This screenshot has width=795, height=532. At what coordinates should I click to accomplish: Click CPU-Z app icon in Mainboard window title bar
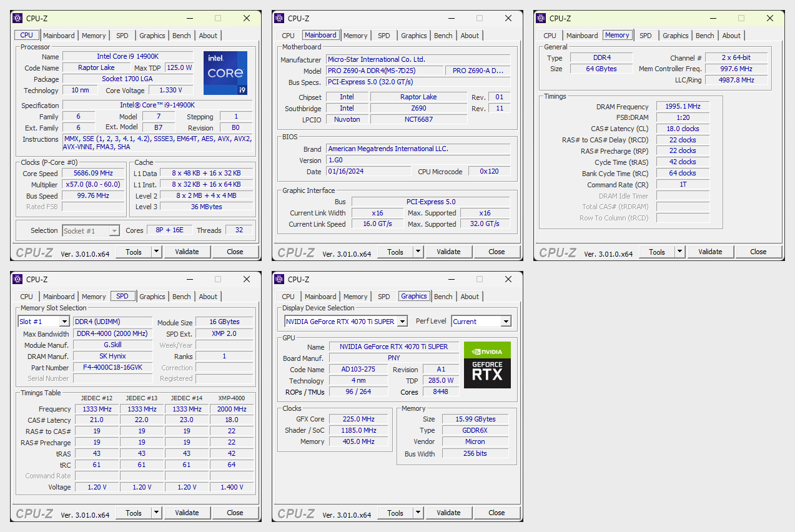click(x=279, y=18)
